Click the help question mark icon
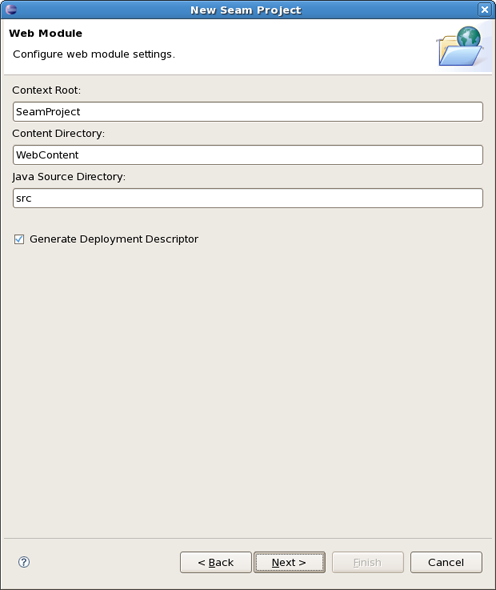 coord(24,562)
